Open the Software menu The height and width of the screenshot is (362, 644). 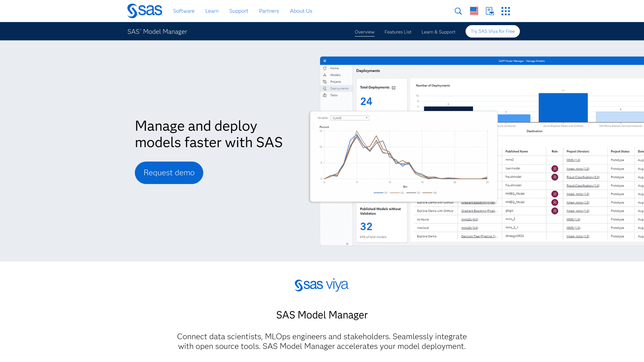183,11
